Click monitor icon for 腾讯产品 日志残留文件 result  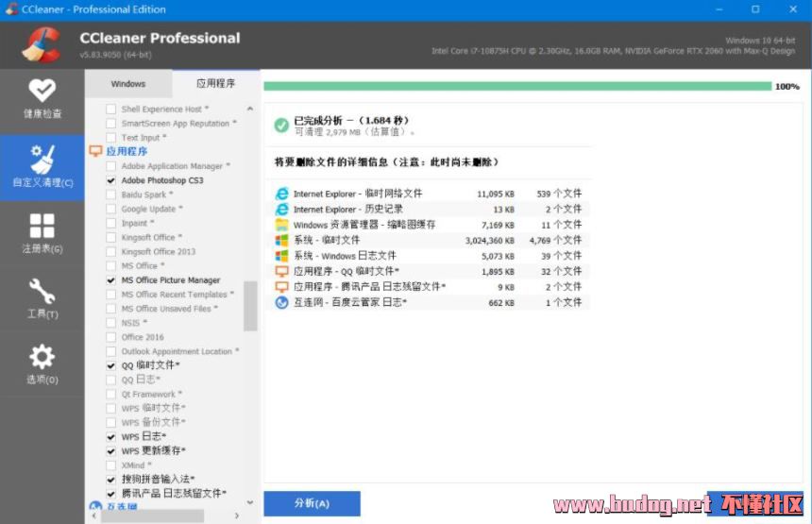pos(281,287)
